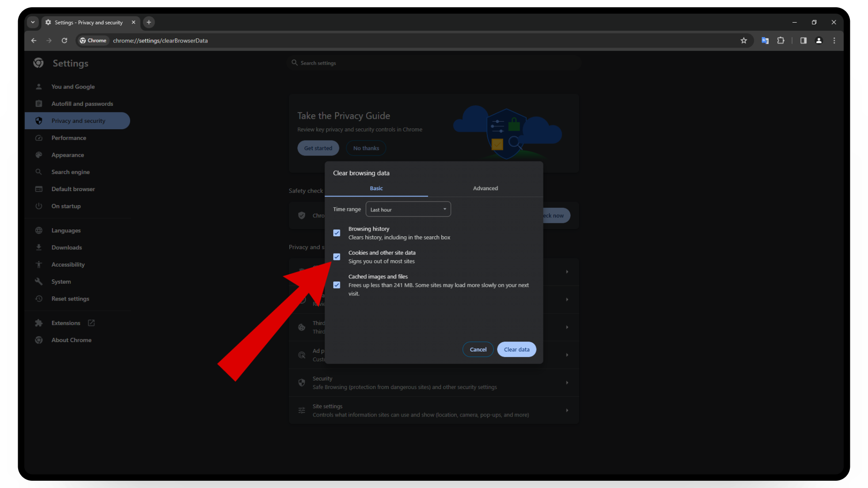Open the Time range dropdown
Image resolution: width=868 pixels, height=488 pixels.
[x=408, y=209]
